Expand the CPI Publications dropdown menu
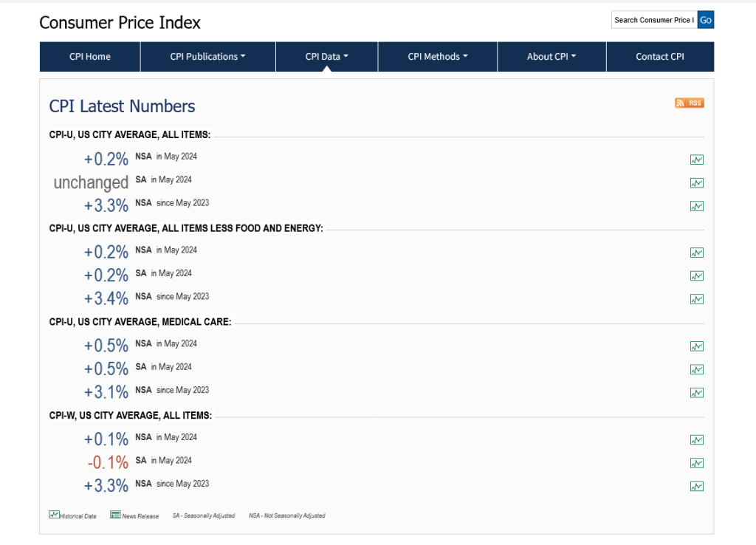Image resolution: width=756 pixels, height=545 pixels. pos(207,57)
